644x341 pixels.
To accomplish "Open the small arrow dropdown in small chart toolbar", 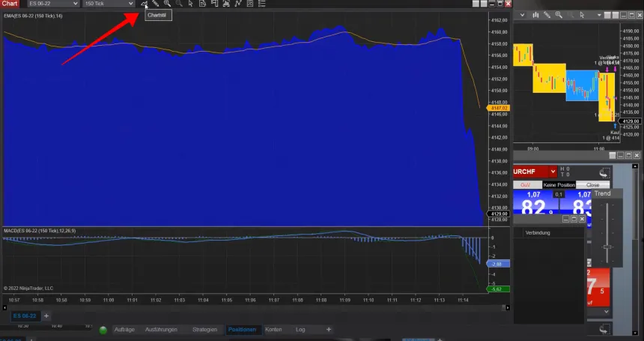I will (x=599, y=15).
